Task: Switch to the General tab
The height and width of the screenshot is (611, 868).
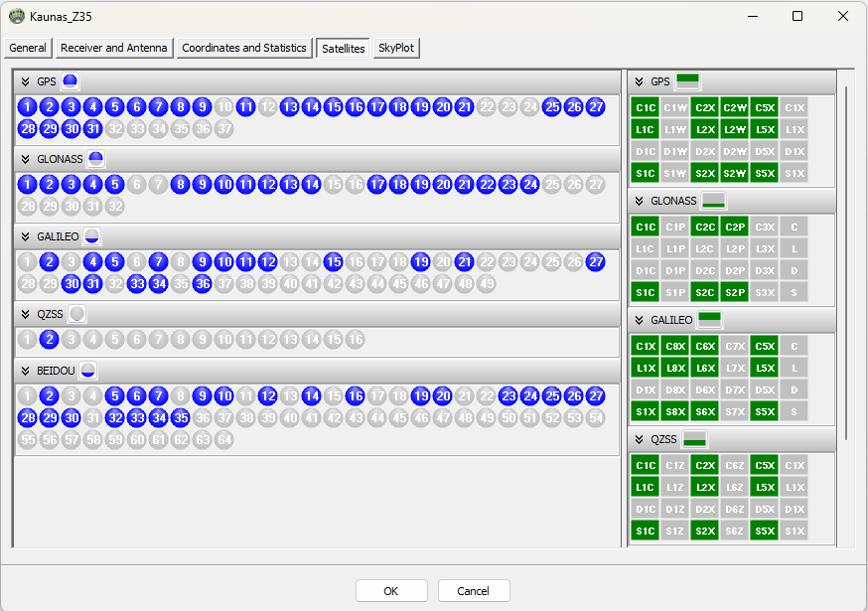Action: click(28, 49)
